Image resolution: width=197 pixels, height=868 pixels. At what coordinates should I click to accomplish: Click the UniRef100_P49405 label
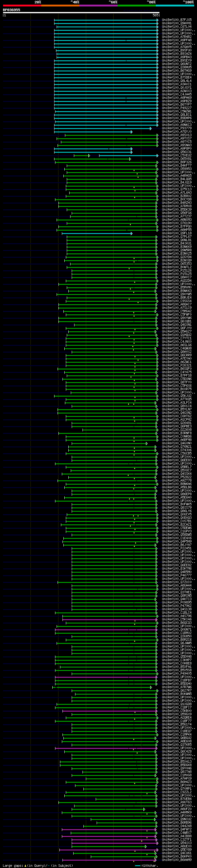[x=177, y=673]
